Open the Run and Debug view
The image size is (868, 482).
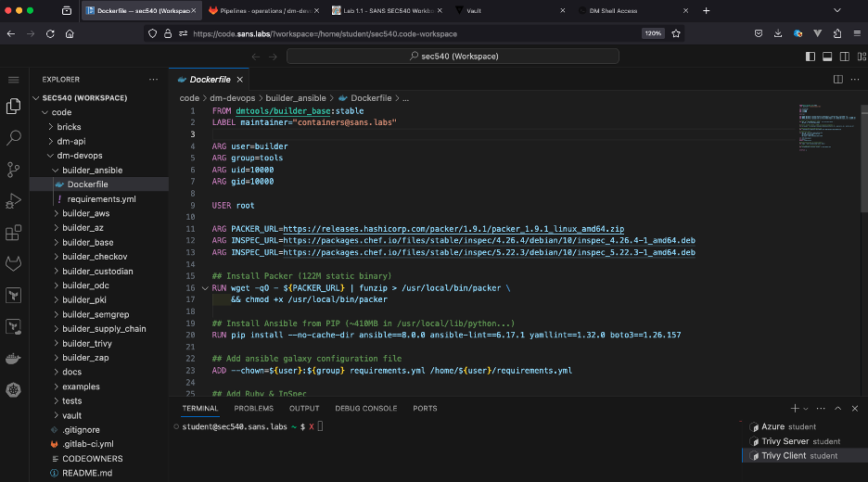click(14, 201)
